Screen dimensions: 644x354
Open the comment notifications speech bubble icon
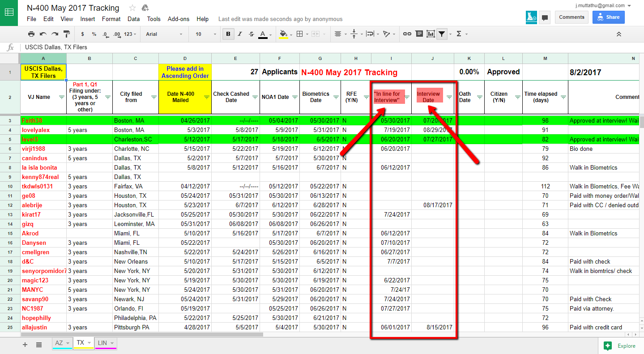545,17
